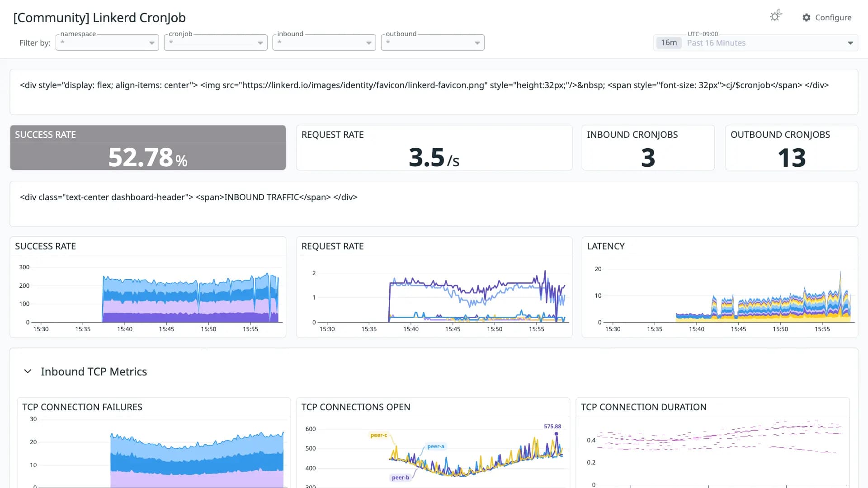
Task: Open the inbound filter dropdown
Action: click(x=324, y=42)
